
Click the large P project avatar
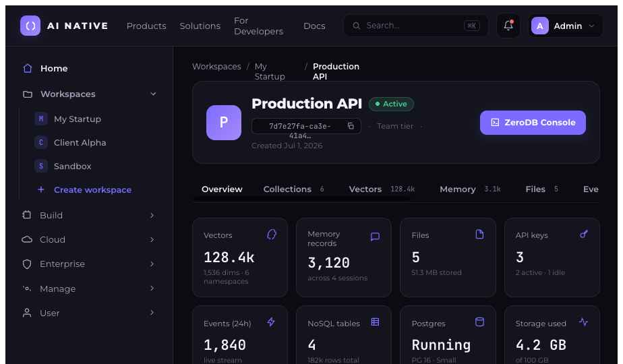(224, 123)
